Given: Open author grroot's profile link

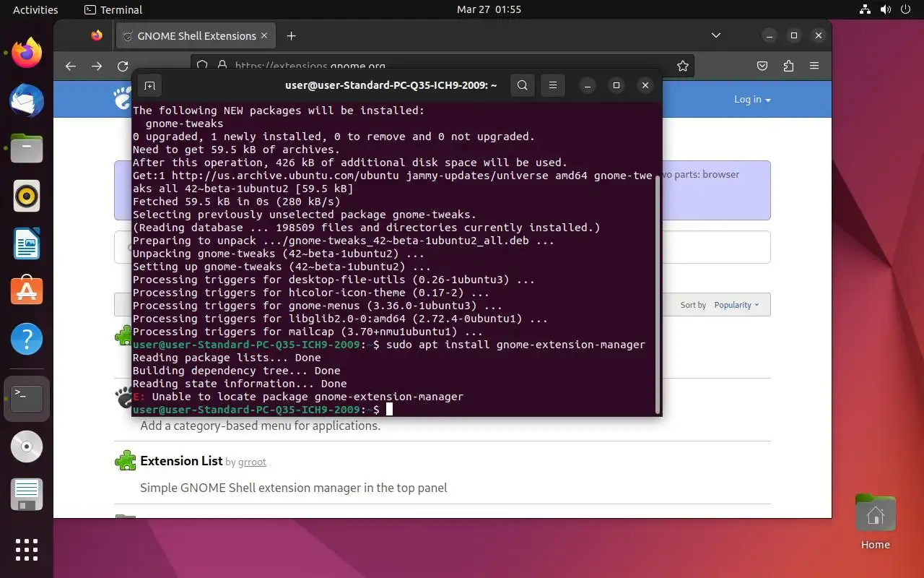Looking at the screenshot, I should (x=253, y=462).
